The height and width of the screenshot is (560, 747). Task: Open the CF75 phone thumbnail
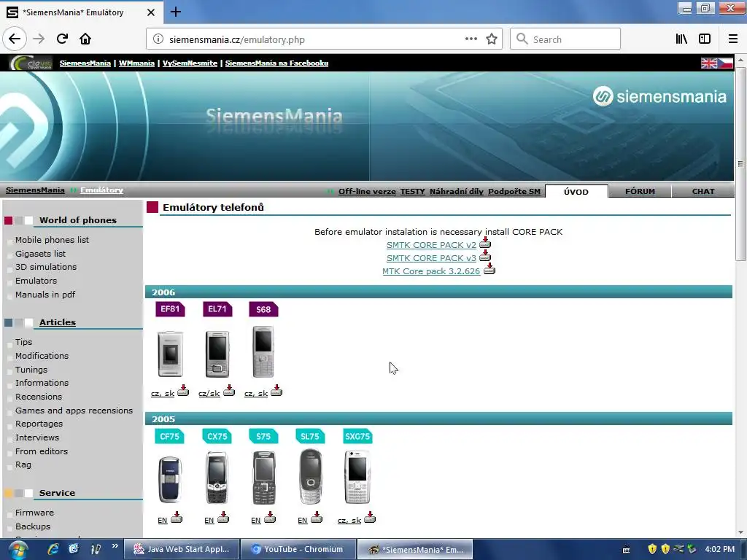pyautogui.click(x=170, y=479)
